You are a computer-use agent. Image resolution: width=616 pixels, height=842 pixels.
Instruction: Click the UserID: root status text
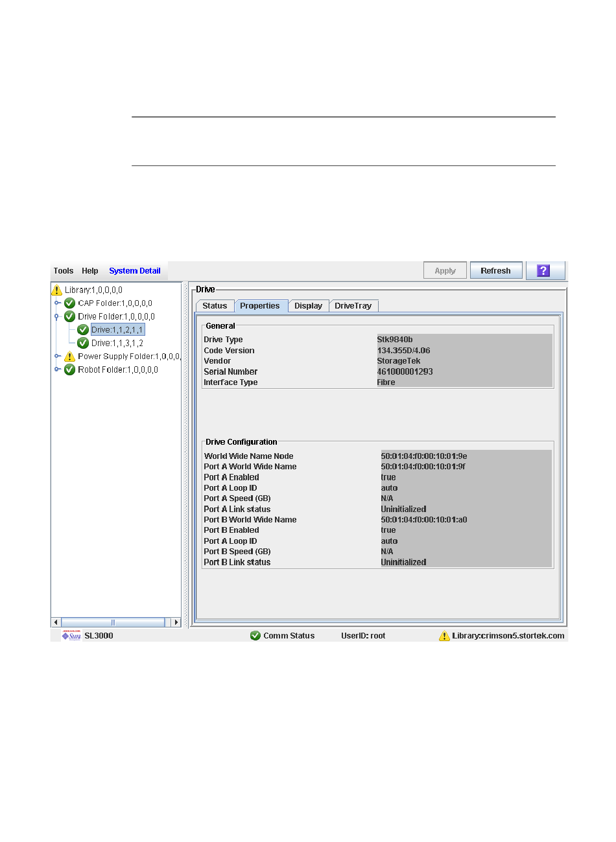[x=363, y=636]
